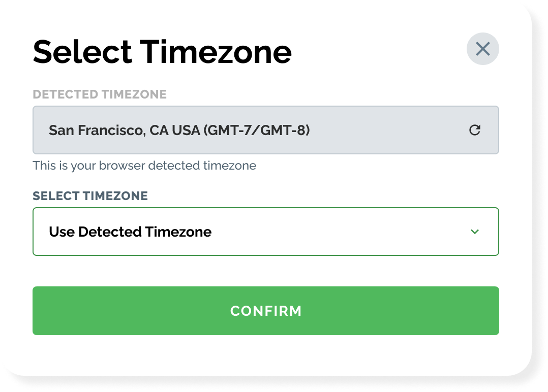Close the Select Timezone dialog
Screen dimensions: 548x392
coord(482,49)
